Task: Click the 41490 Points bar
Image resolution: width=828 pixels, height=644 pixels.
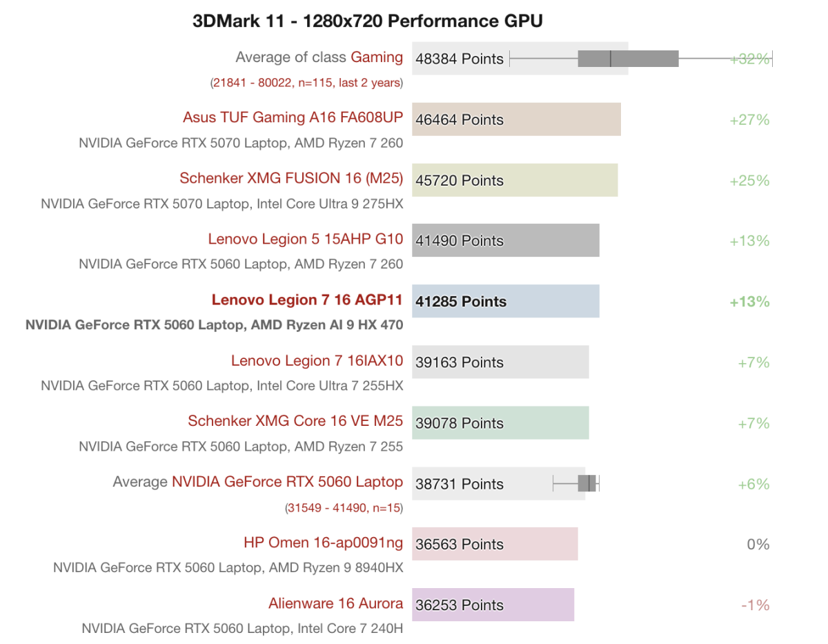Action: point(505,241)
